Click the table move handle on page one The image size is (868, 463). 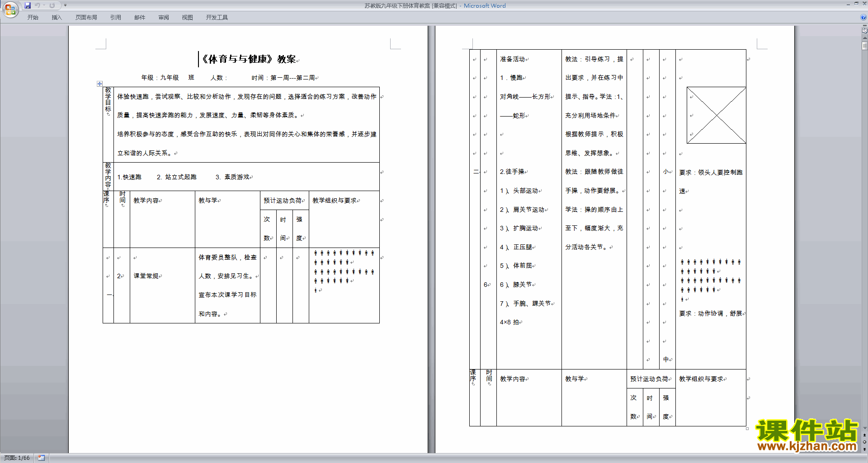click(x=99, y=84)
